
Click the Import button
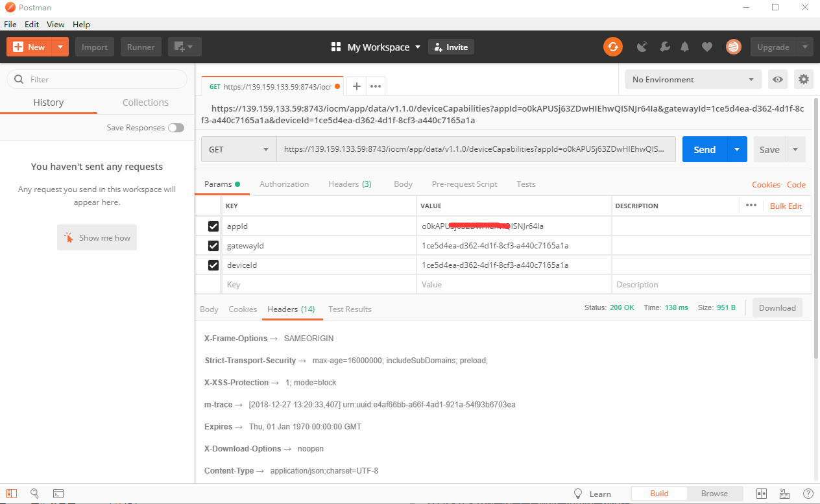pyautogui.click(x=95, y=47)
